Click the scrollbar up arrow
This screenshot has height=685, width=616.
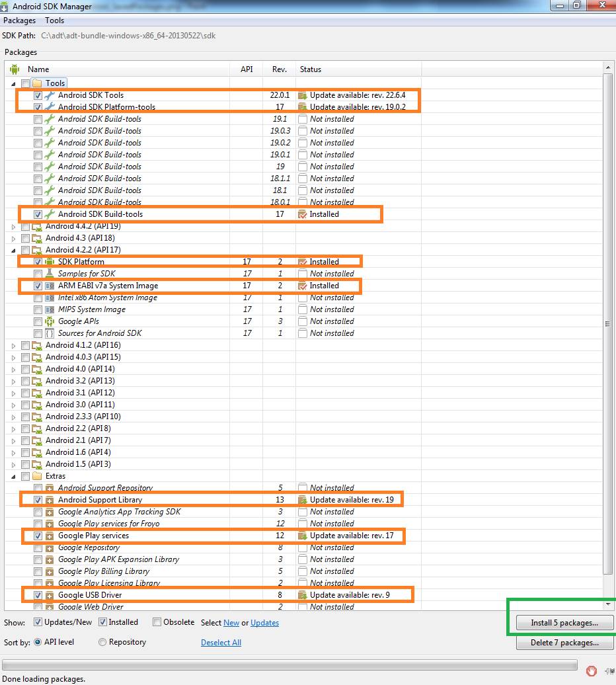(x=607, y=67)
